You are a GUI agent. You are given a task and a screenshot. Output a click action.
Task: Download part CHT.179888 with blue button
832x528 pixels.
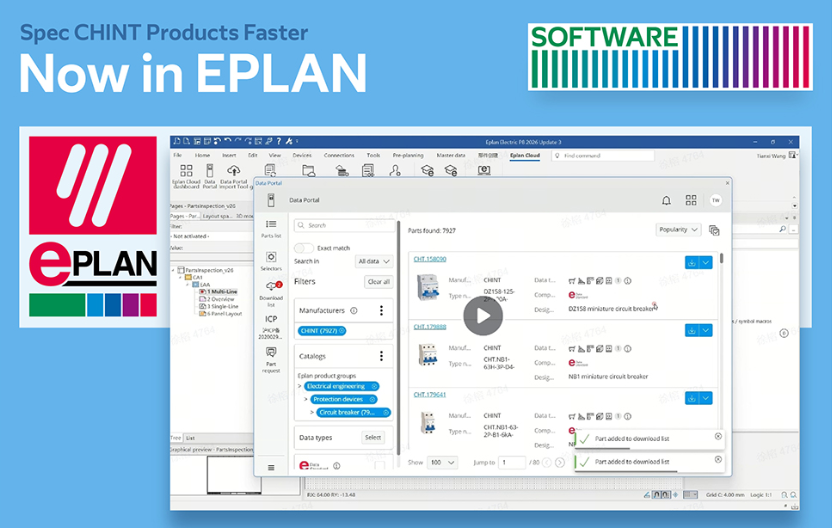pos(692,331)
